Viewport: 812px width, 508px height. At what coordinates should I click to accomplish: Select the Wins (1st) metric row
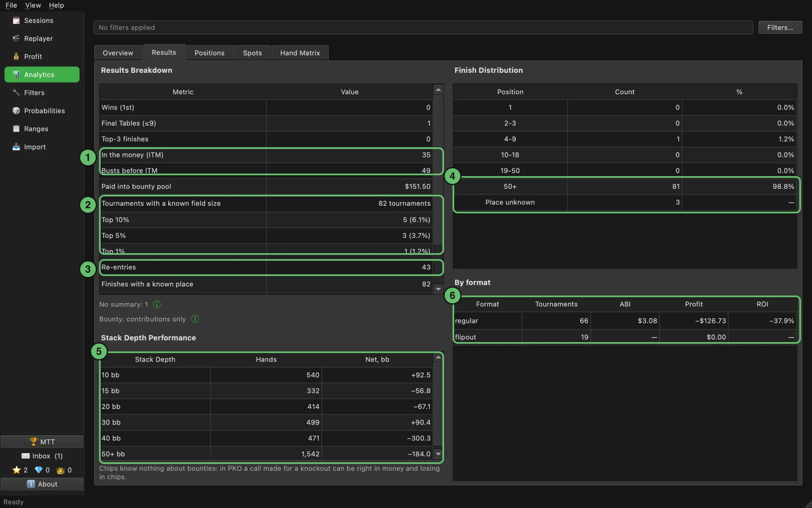[x=266, y=108]
